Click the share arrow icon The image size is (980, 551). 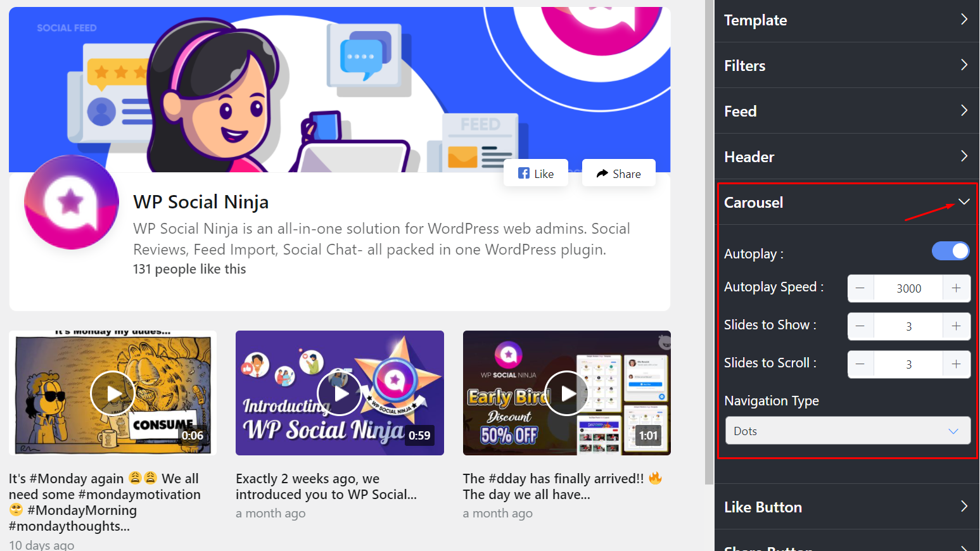pyautogui.click(x=602, y=174)
